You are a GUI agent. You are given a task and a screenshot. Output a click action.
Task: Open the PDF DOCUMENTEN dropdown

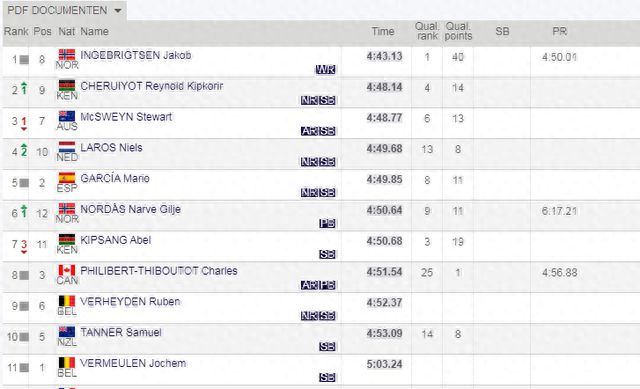tap(64, 10)
